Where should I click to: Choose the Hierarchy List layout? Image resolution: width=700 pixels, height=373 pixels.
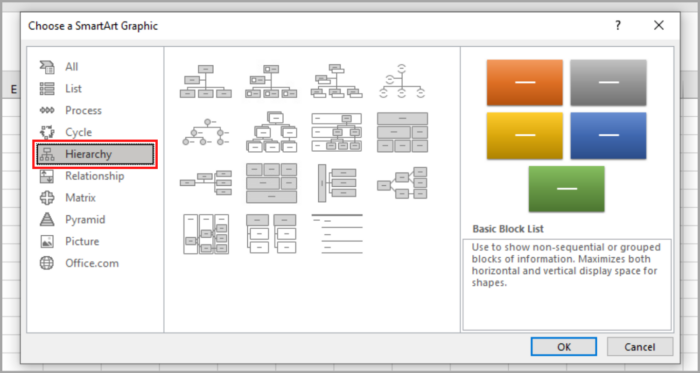coord(271,234)
